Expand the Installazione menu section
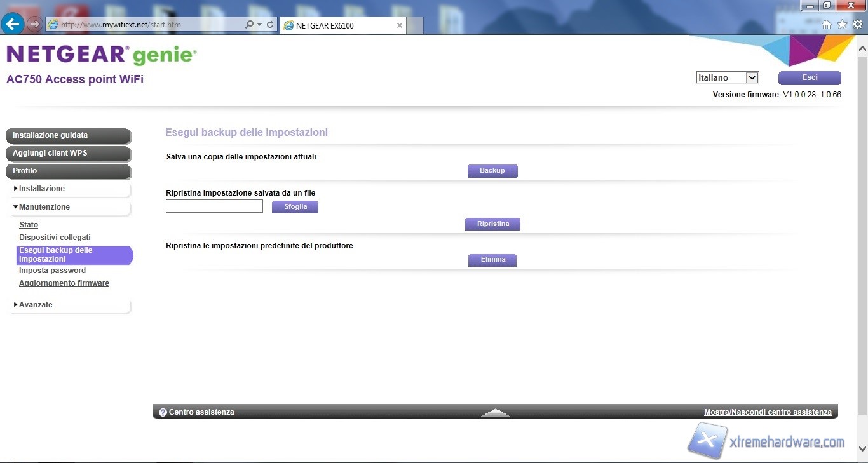The width and height of the screenshot is (868, 463). pos(41,189)
